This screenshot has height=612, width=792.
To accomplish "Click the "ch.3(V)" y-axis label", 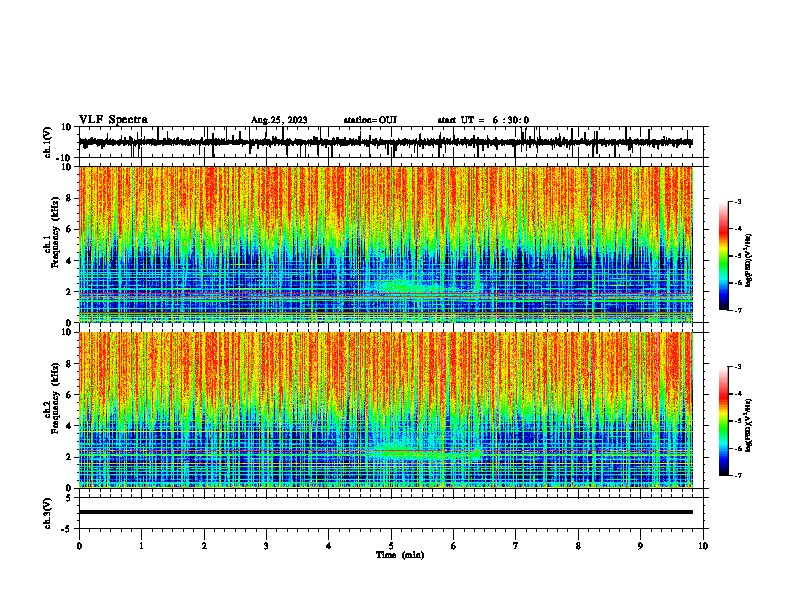I will [x=48, y=513].
